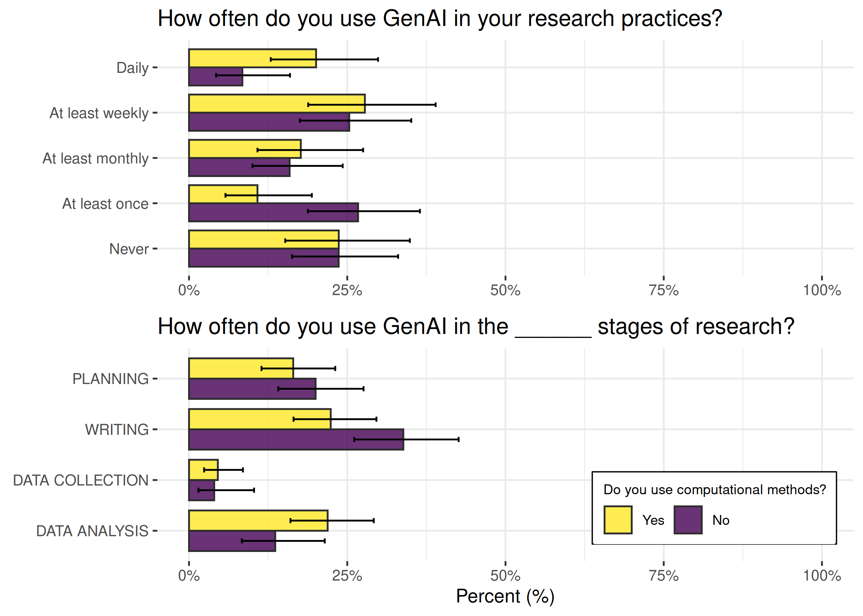Click the yellow Yes legend swatch
Screen dimensions: 863x616
click(x=617, y=520)
